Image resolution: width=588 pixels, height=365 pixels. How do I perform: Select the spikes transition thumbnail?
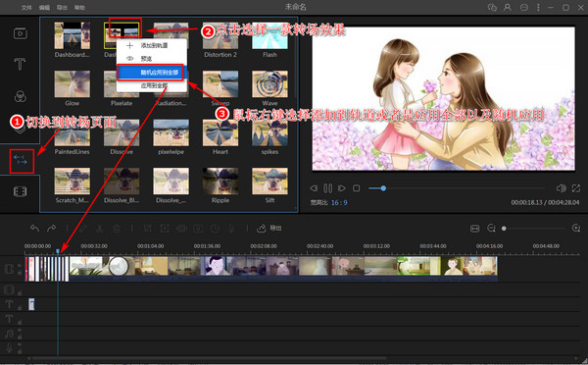pos(269,132)
